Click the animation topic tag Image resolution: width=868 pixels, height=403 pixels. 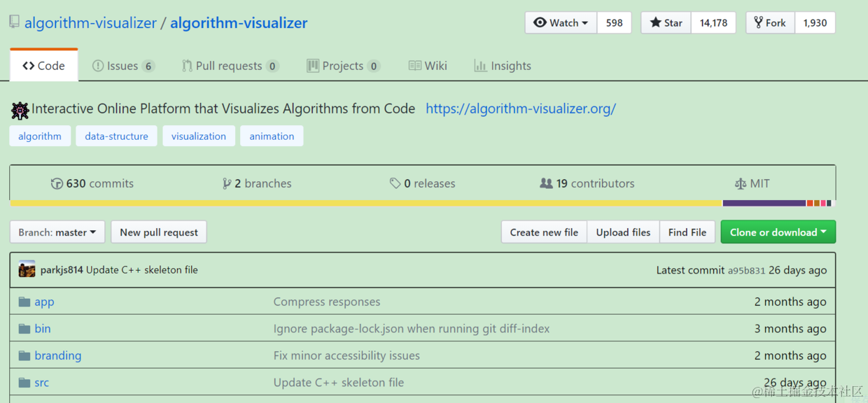pyautogui.click(x=272, y=136)
